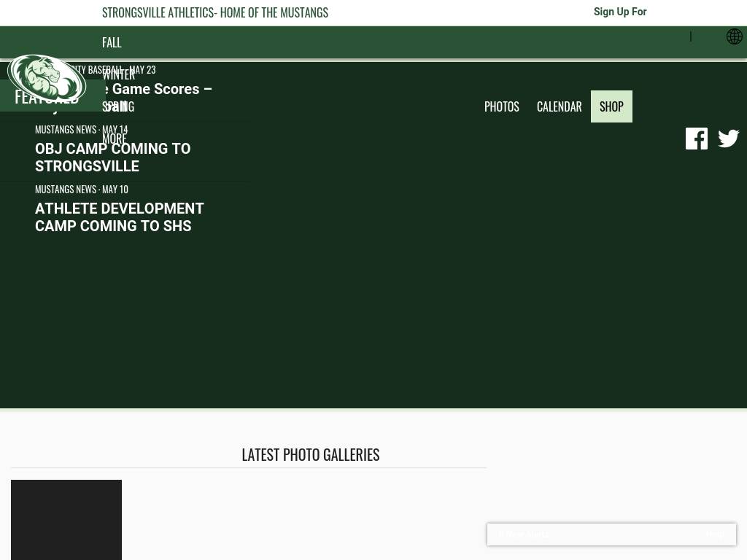This screenshot has width=747, height=560.
Task: Click the Mustangs horse logo
Action: pyautogui.click(x=47, y=77)
